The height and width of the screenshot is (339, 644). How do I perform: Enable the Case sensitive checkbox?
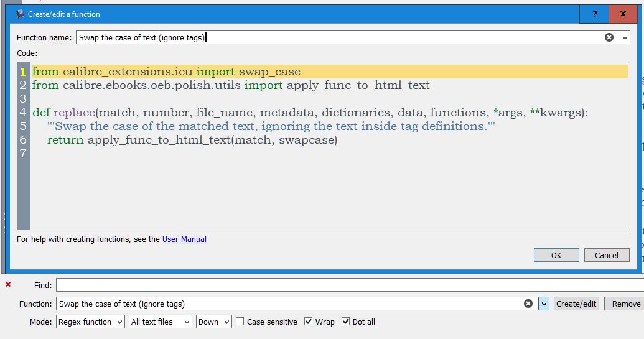click(240, 322)
